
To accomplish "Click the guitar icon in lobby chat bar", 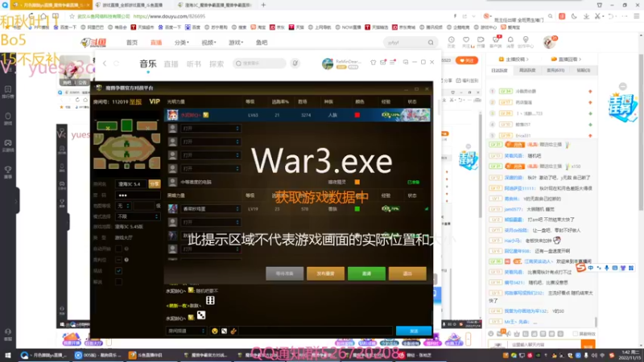I will [x=233, y=331].
